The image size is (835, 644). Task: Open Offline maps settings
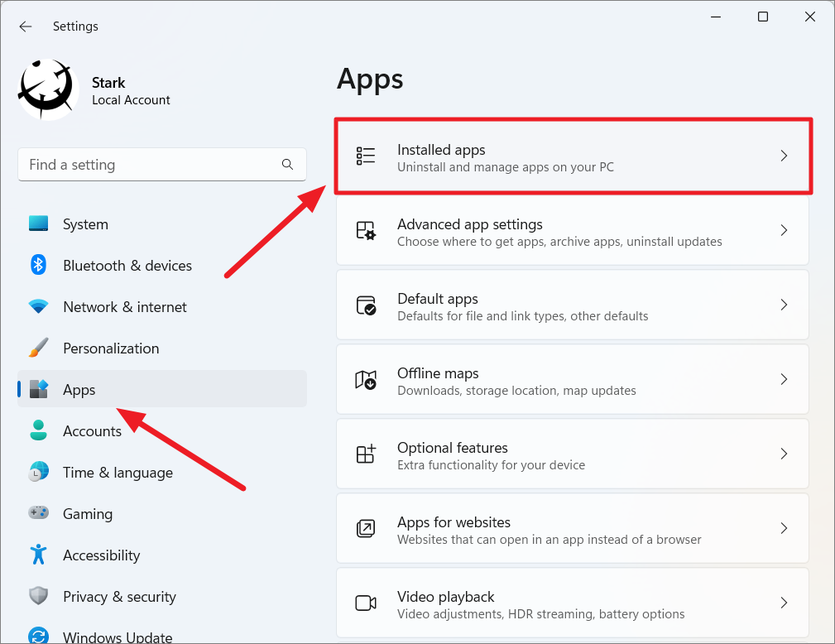pos(573,379)
